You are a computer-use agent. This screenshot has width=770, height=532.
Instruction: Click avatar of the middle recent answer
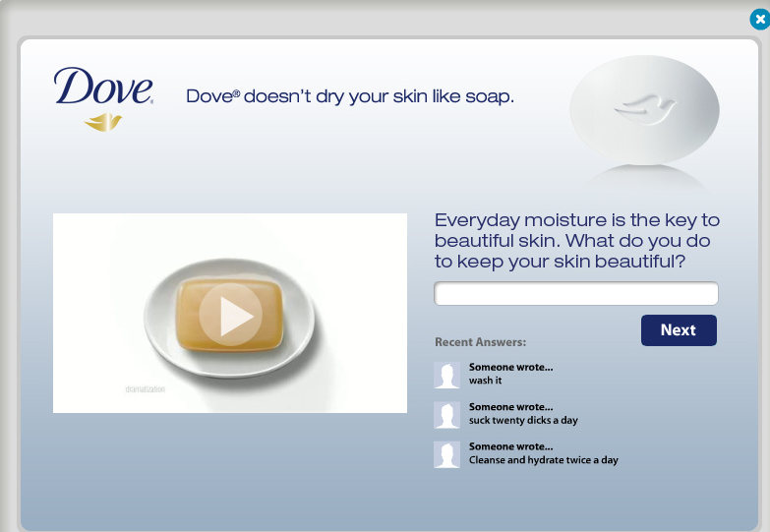tap(446, 415)
